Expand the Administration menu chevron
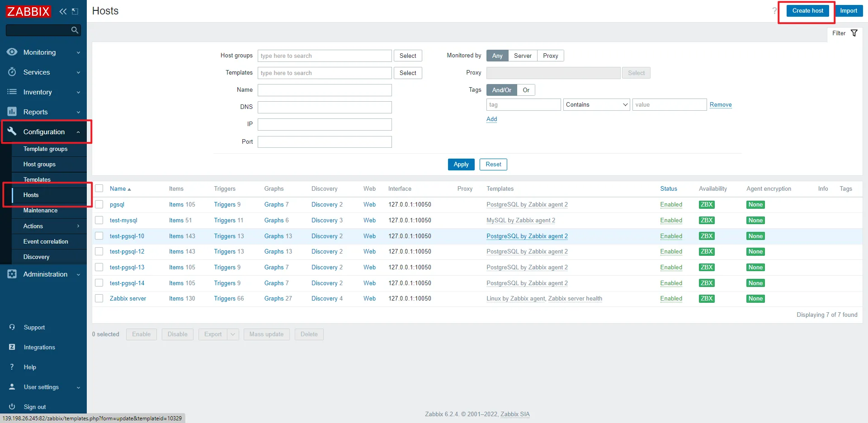 pos(78,274)
